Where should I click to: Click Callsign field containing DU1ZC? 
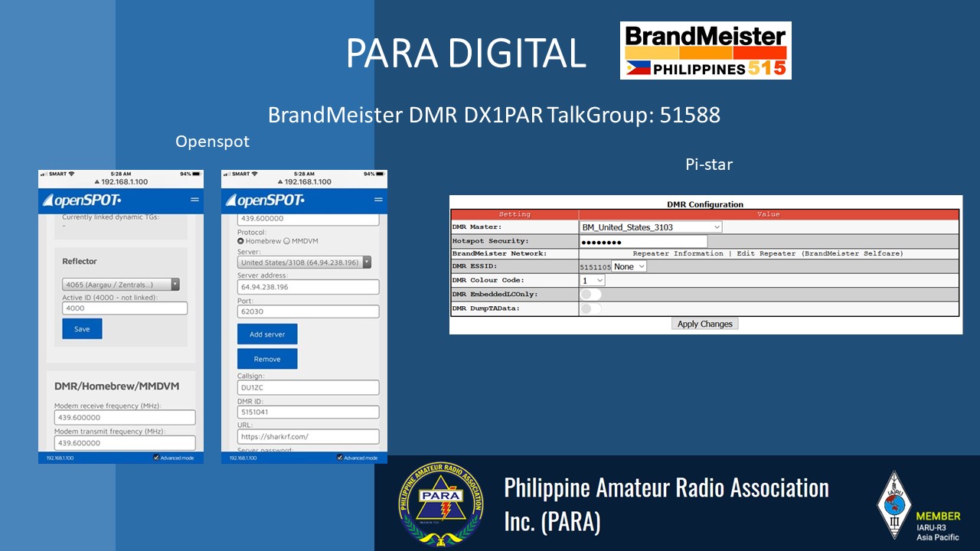coord(309,387)
